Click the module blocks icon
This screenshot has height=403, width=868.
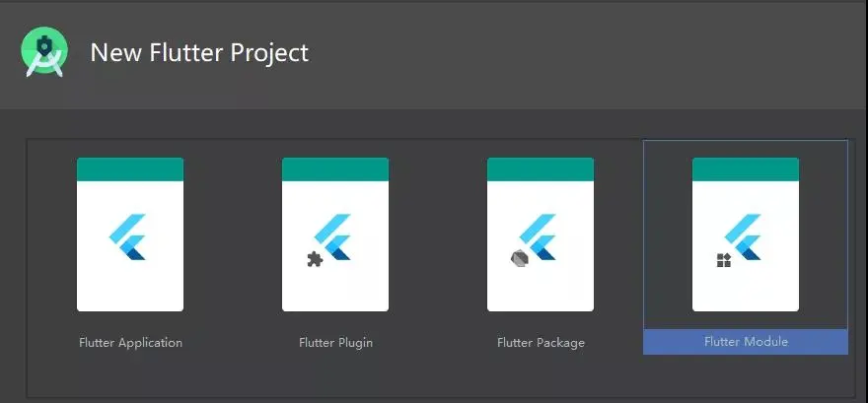pyautogui.click(x=724, y=260)
